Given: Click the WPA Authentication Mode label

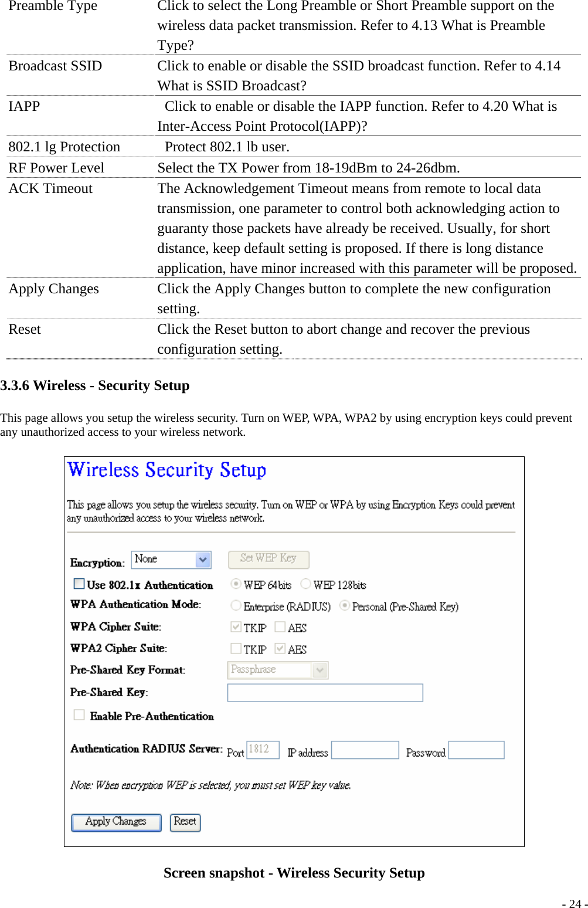Looking at the screenshot, I should coord(136,605).
